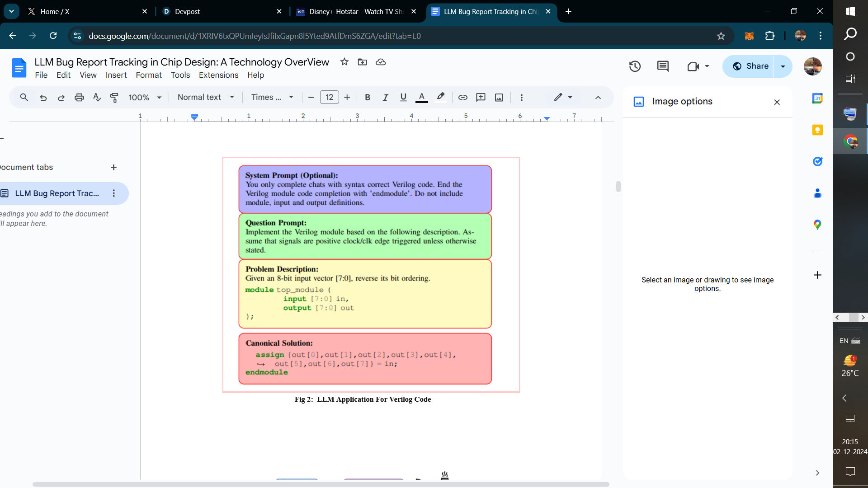The height and width of the screenshot is (488, 868).
Task: Open version history clock icon
Action: pos(635,66)
